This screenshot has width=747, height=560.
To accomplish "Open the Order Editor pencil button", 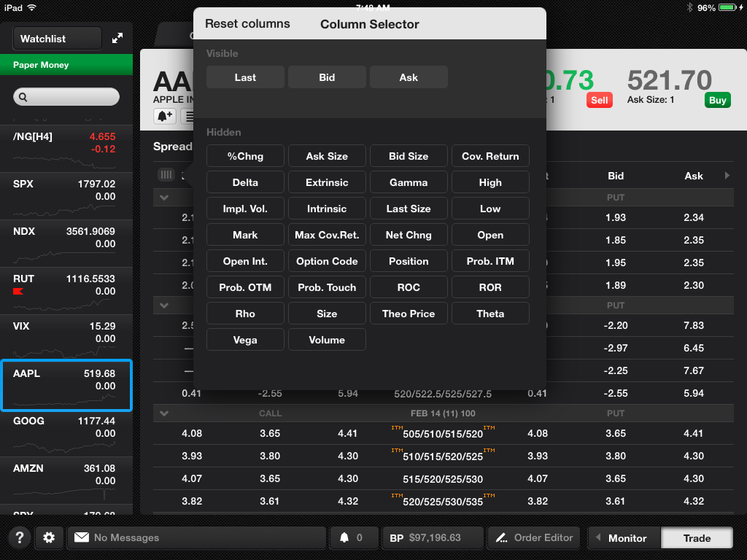I will pyautogui.click(x=534, y=537).
